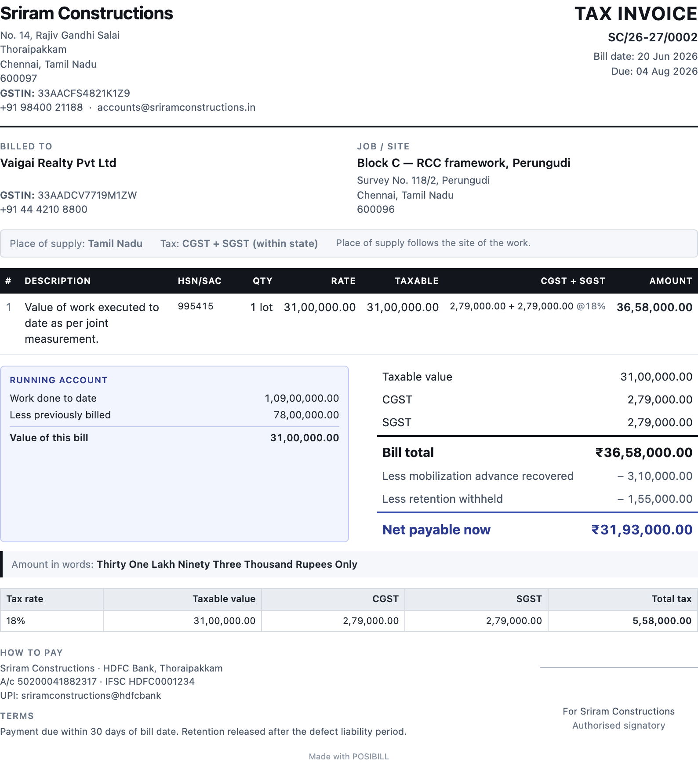The width and height of the screenshot is (698, 784).
Task: Click the CGST + SGST column header
Action: tap(573, 281)
